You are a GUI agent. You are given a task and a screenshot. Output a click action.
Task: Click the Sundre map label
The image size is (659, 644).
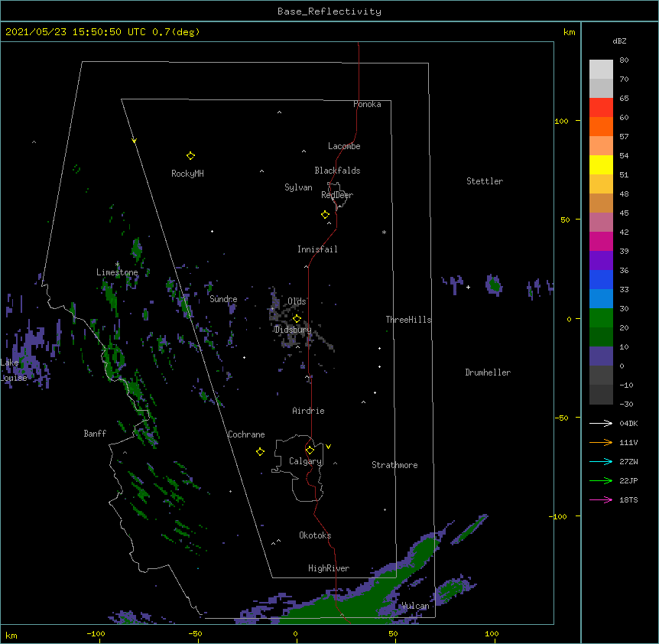pyautogui.click(x=223, y=299)
